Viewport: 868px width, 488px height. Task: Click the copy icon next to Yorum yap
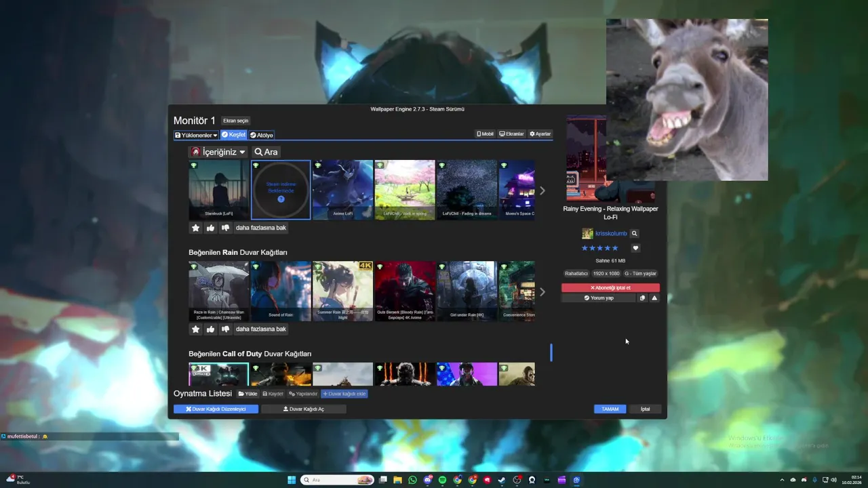642,298
